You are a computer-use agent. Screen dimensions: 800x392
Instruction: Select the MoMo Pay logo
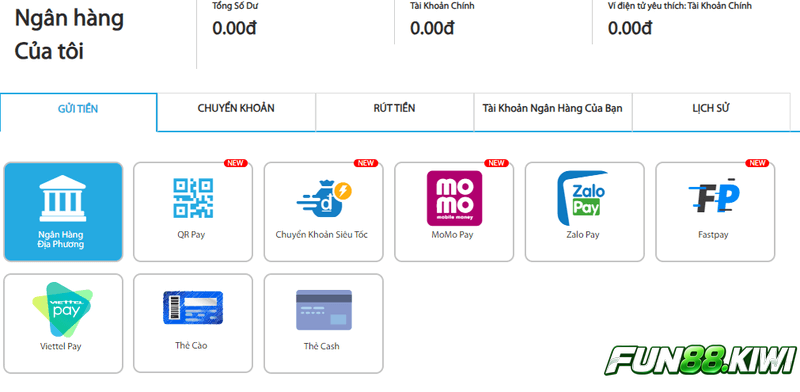point(454,198)
